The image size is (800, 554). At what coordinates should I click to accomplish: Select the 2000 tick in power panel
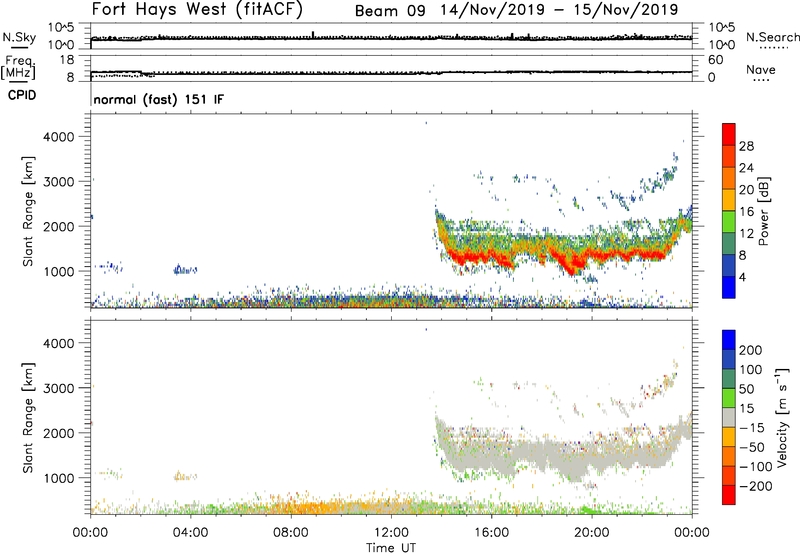(59, 226)
